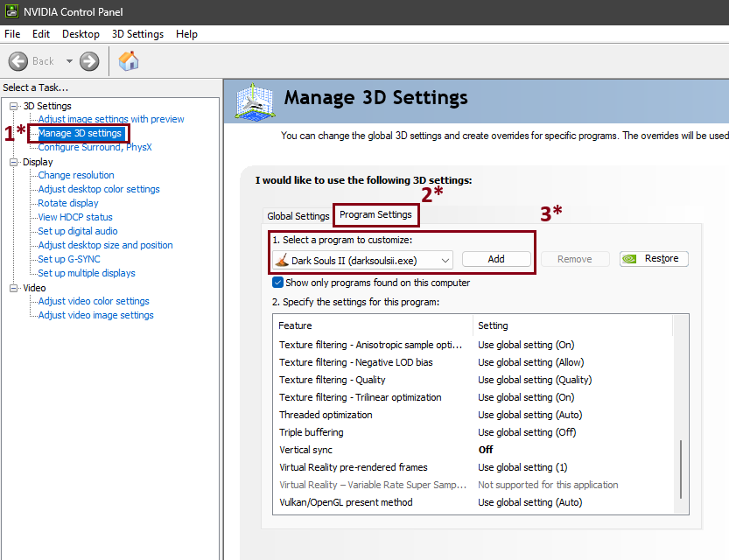Switch to the Program Settings tab
The width and height of the screenshot is (729, 560).
375,214
